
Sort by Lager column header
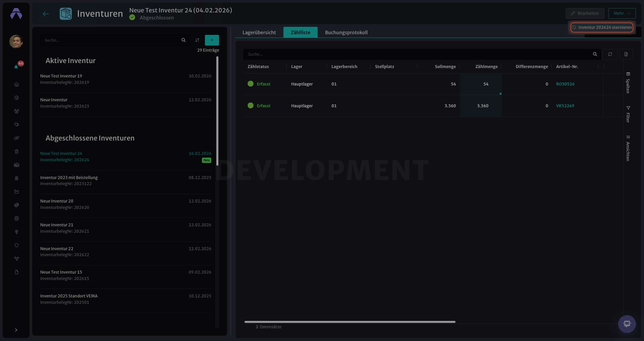click(x=297, y=67)
